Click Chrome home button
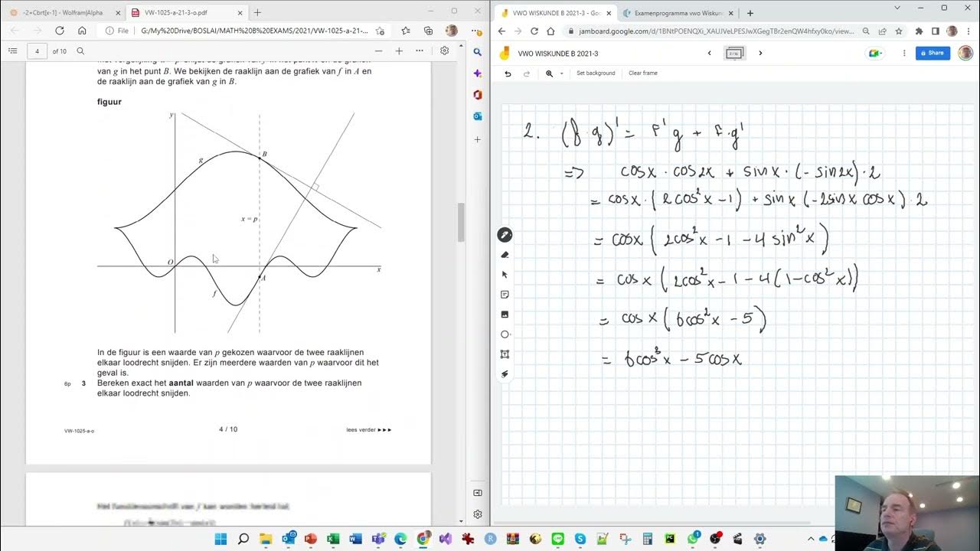The image size is (980, 551). point(550,31)
